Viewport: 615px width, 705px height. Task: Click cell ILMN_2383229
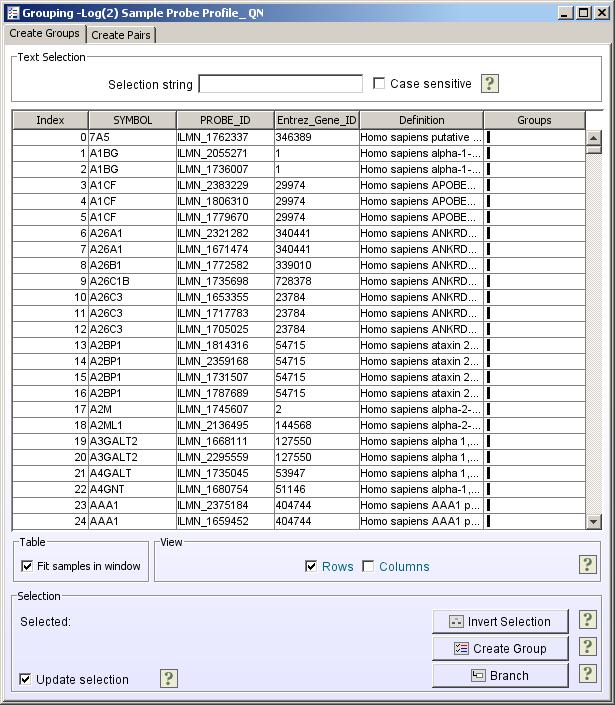click(225, 185)
